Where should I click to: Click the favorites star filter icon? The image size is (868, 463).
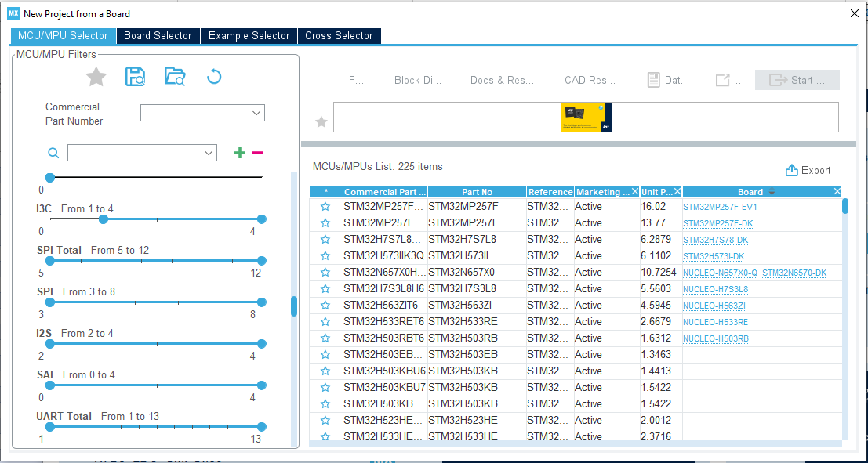point(96,77)
